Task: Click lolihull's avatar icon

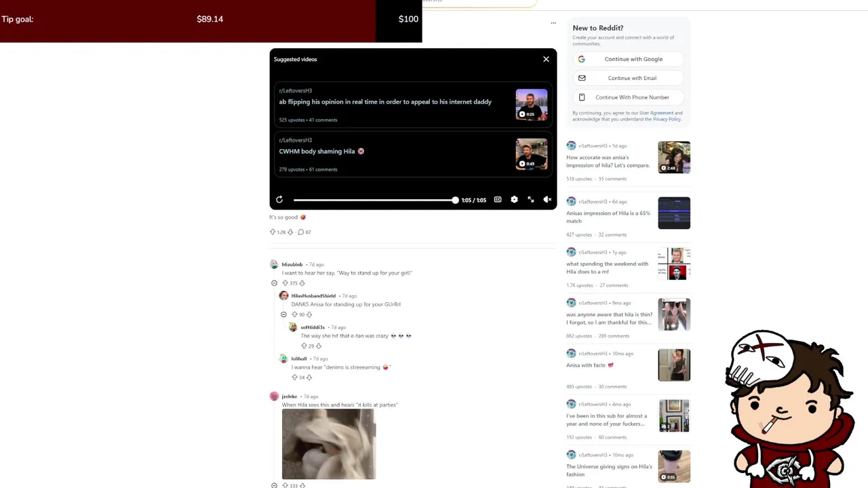Action: (283, 359)
